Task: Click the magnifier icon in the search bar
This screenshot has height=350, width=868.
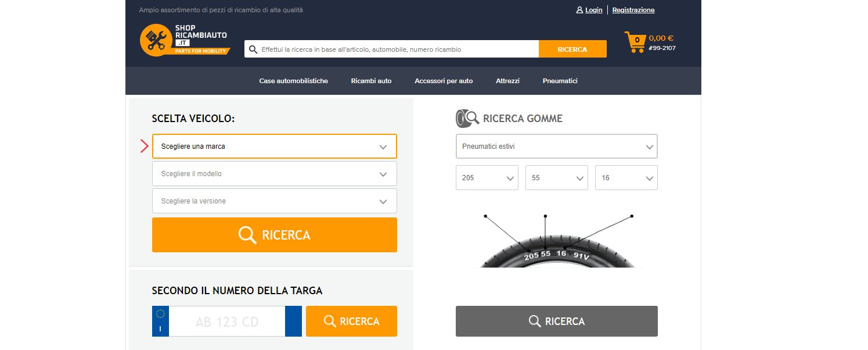Action: tap(253, 49)
